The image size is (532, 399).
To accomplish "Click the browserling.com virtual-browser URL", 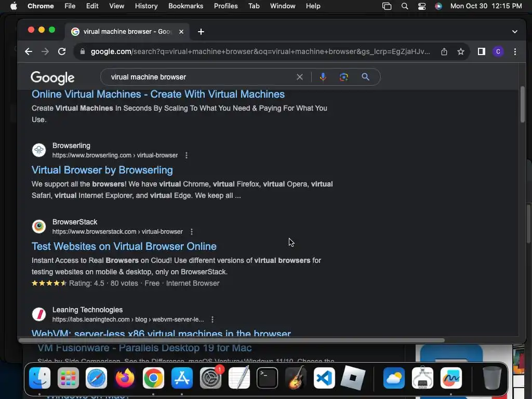I will click(x=115, y=155).
